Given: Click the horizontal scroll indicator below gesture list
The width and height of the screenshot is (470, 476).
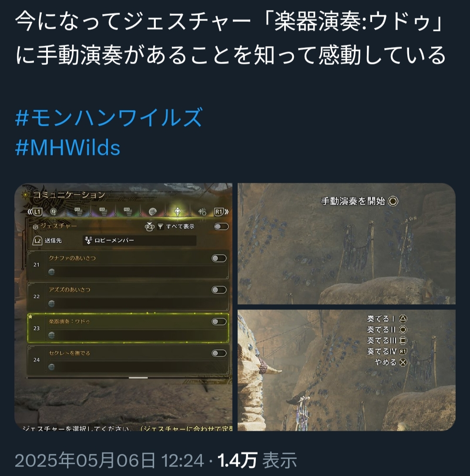Looking at the screenshot, I should coord(138,378).
